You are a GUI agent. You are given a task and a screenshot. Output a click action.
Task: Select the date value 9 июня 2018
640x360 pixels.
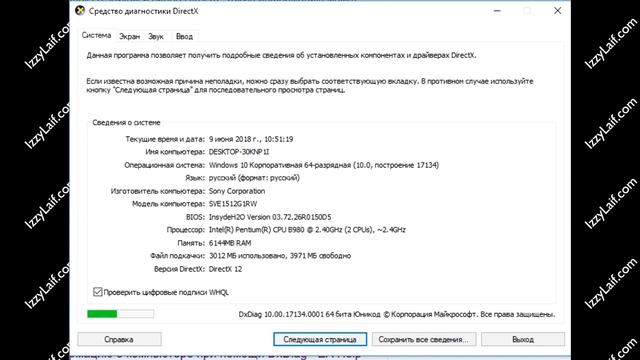251,139
